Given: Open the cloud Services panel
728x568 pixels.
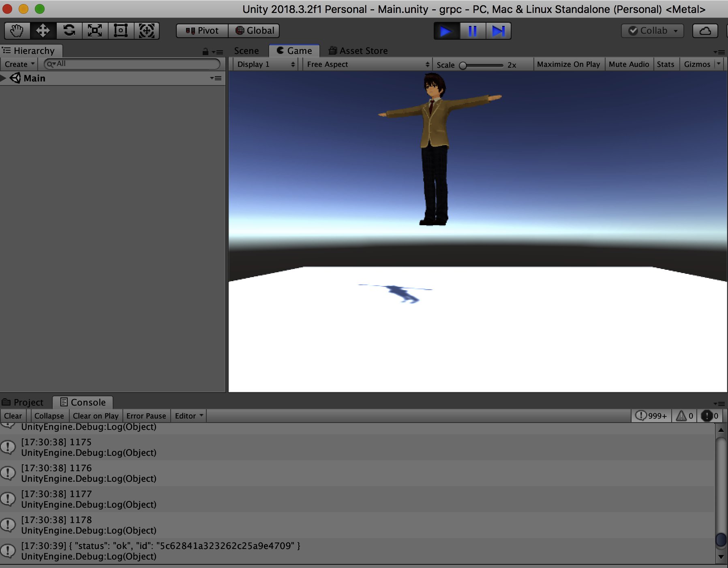Looking at the screenshot, I should coord(705,31).
